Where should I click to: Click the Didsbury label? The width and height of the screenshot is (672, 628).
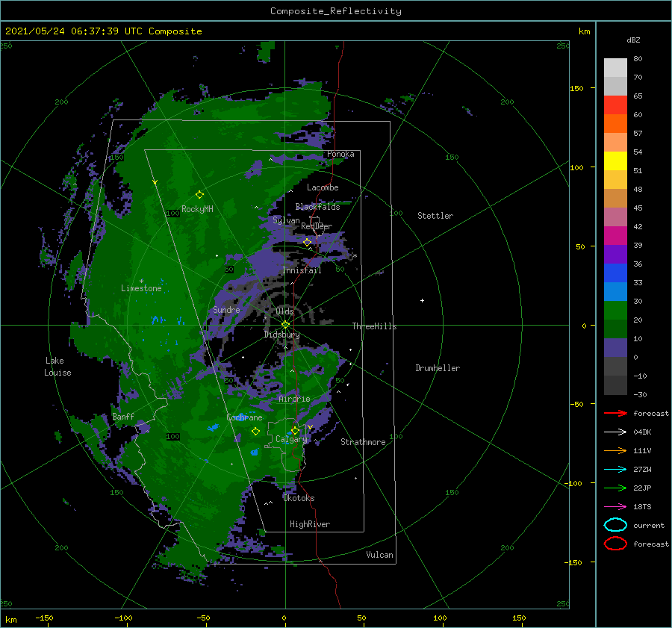281,335
